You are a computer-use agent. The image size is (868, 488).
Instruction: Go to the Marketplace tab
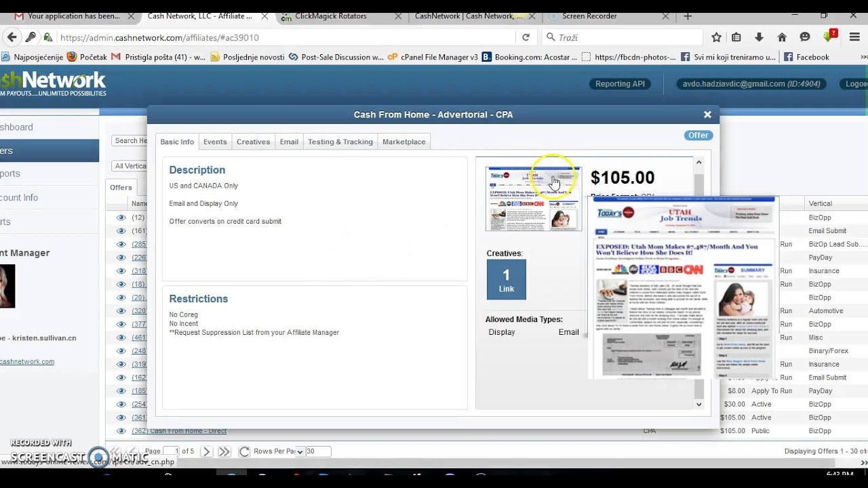tap(404, 142)
